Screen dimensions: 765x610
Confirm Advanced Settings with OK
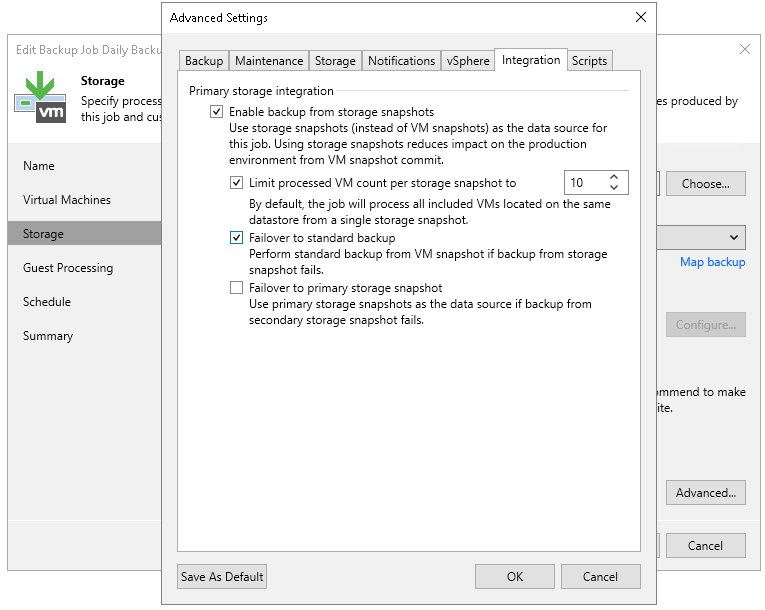(x=515, y=577)
